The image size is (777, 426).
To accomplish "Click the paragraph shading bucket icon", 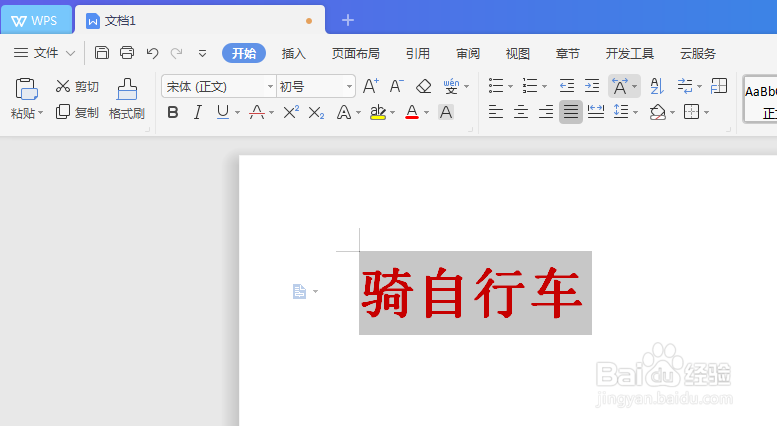I will 658,112.
